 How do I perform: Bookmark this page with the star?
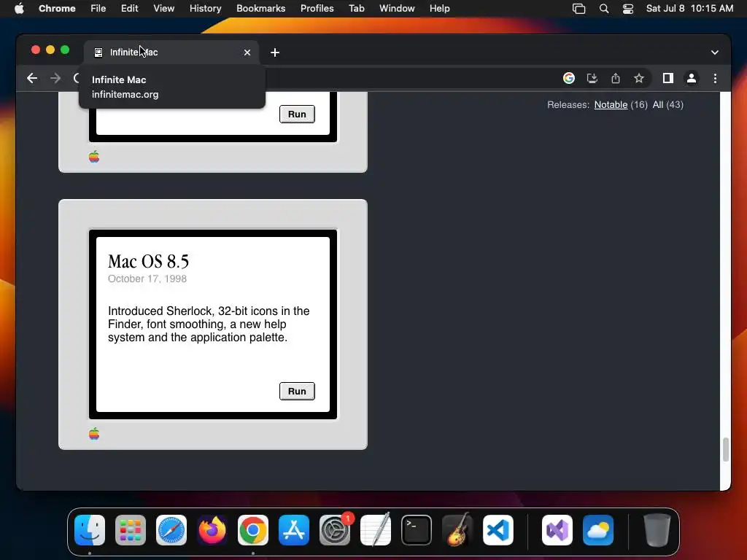coord(639,78)
